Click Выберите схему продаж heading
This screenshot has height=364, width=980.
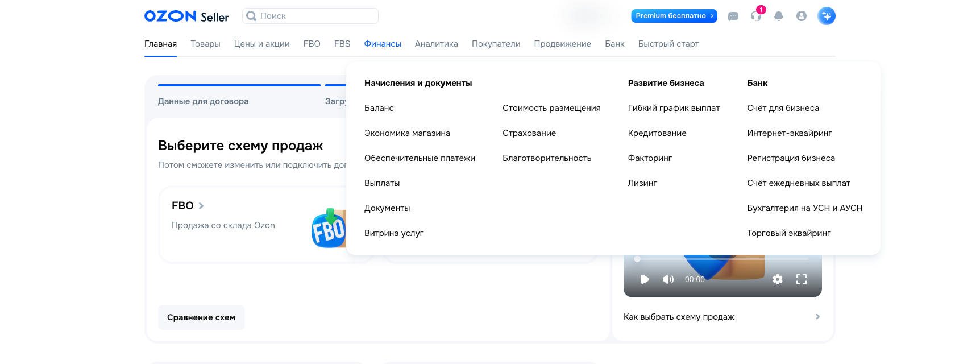pyautogui.click(x=240, y=146)
